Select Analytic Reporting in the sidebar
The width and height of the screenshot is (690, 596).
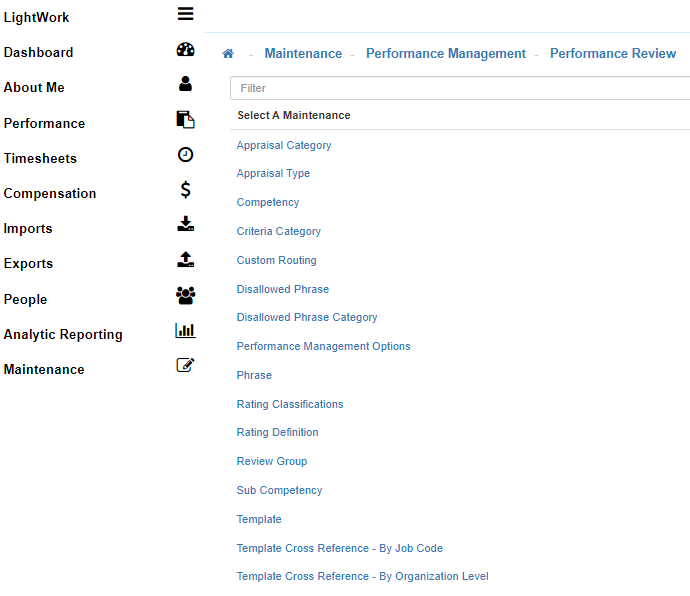[x=63, y=335]
